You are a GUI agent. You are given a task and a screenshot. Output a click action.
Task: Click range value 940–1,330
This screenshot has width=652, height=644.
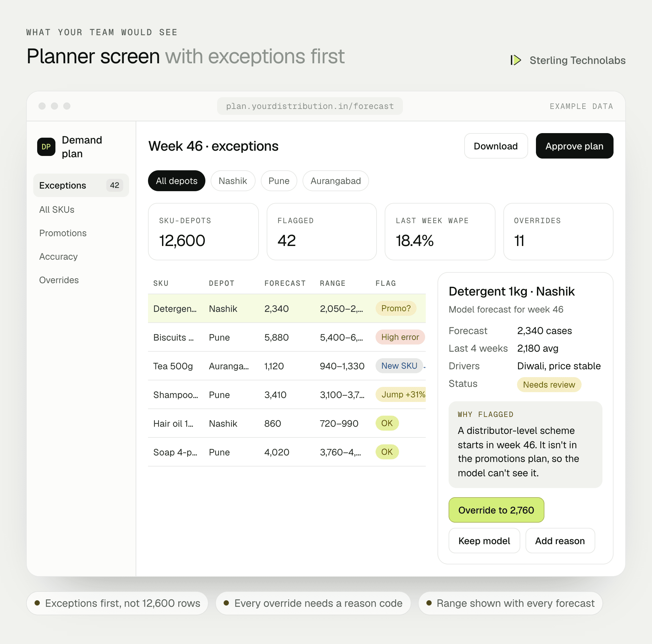pos(342,366)
